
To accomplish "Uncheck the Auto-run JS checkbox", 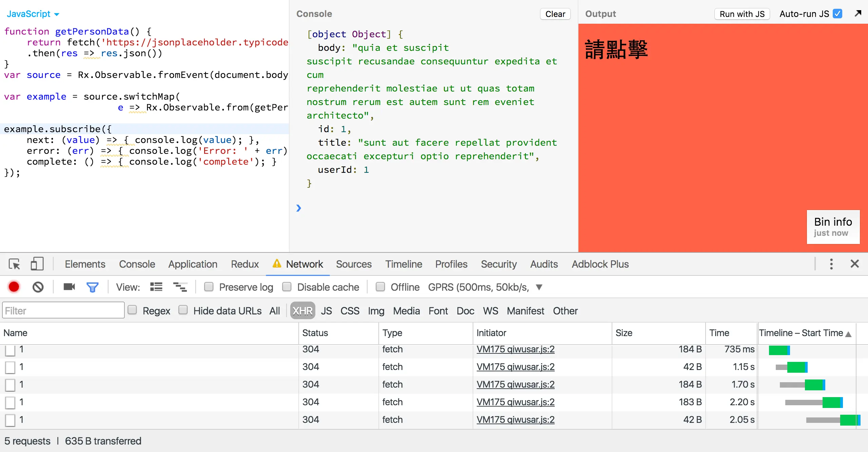I will (x=837, y=14).
